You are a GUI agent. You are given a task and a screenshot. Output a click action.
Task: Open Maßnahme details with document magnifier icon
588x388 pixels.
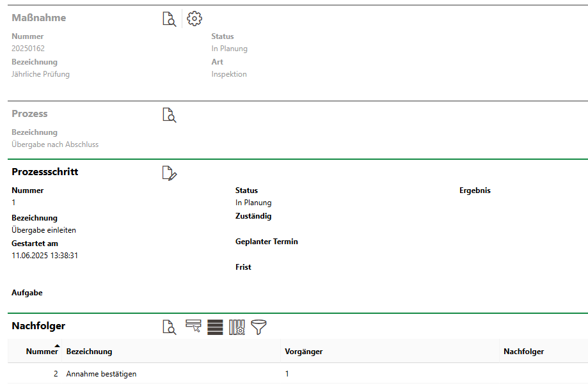click(x=169, y=19)
